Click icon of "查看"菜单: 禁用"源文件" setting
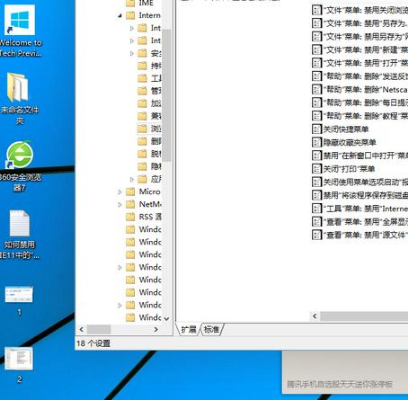 [x=316, y=235]
